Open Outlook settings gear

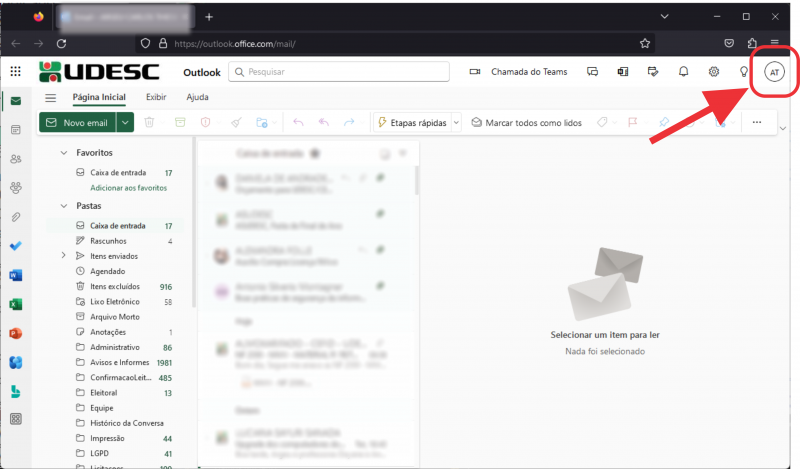[x=714, y=72]
